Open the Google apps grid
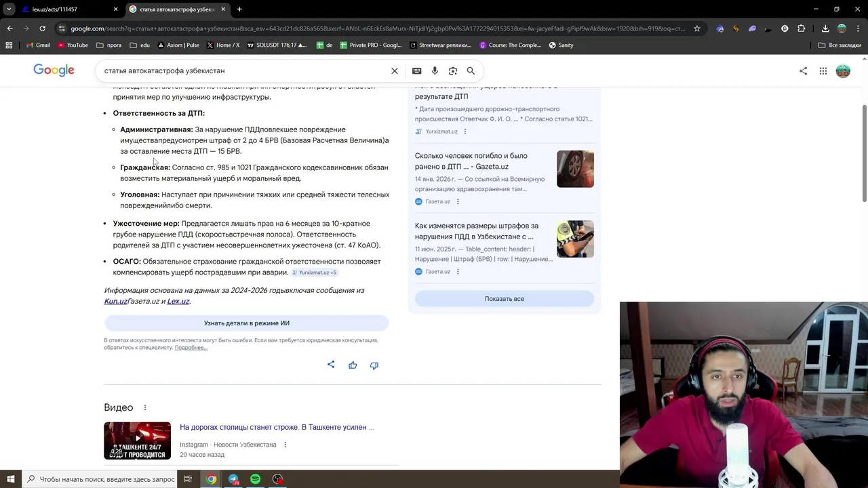The height and width of the screenshot is (488, 868). click(x=823, y=70)
